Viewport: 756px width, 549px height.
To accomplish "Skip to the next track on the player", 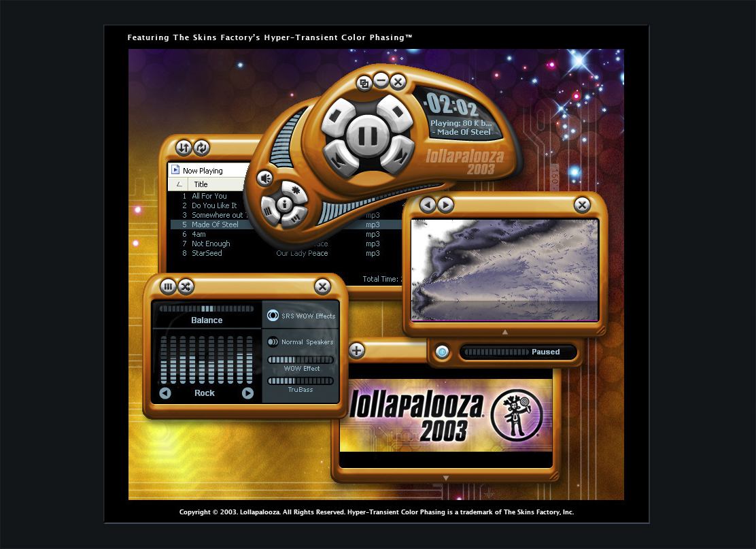I will [397, 155].
